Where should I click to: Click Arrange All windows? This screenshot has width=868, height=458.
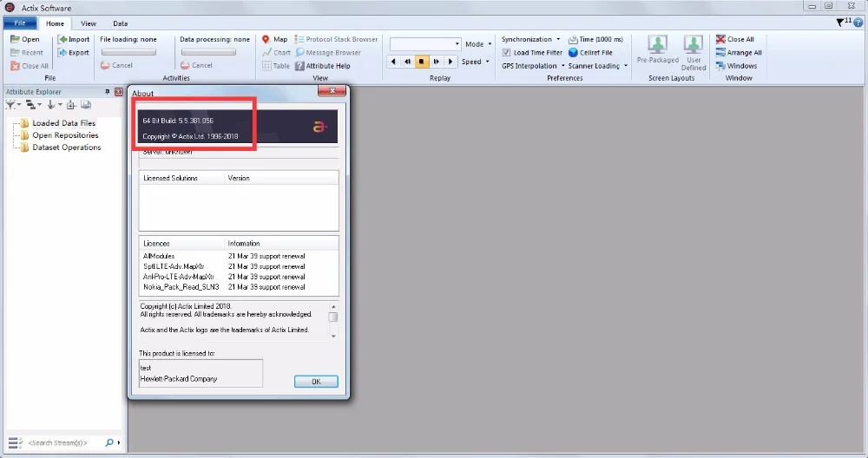[739, 53]
